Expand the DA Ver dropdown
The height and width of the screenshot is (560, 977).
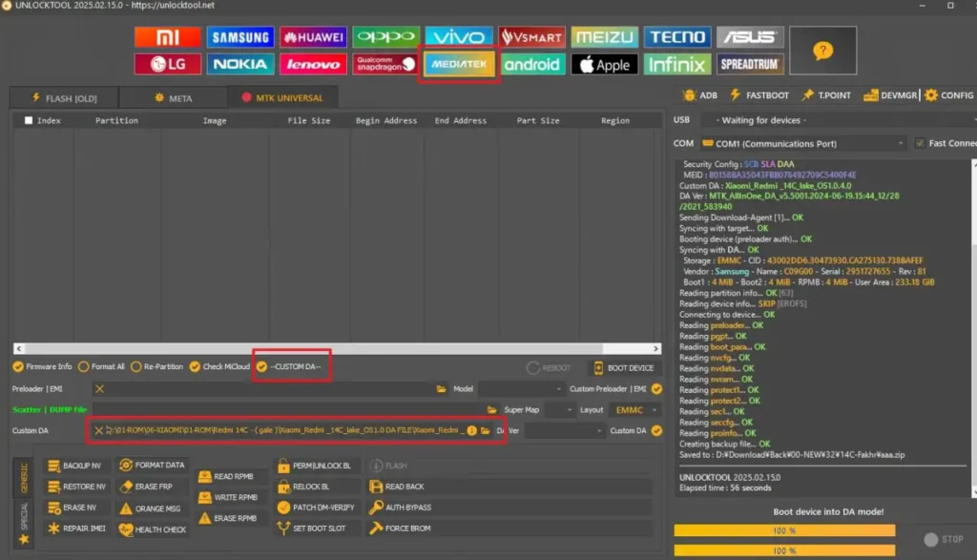click(564, 430)
